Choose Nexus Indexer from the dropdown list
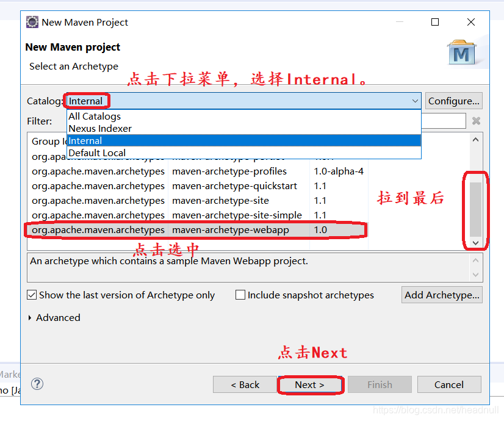Screen dimensions: 504x421 244,129
